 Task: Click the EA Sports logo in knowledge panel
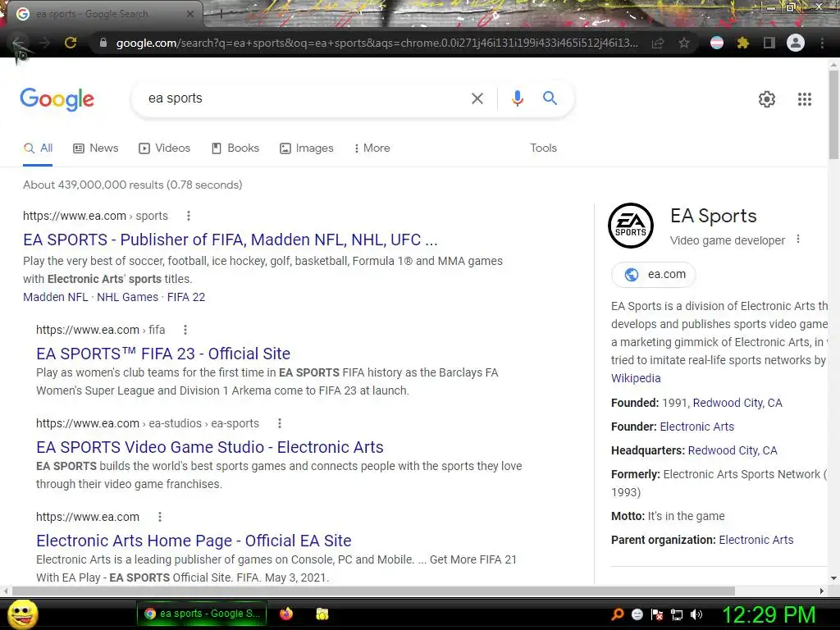[x=631, y=226]
